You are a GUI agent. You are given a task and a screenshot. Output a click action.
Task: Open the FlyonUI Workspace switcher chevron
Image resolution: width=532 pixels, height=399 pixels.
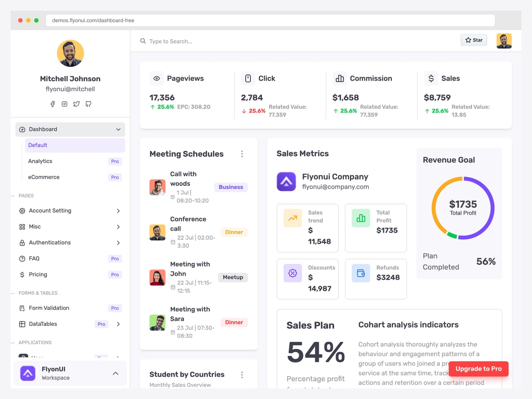116,373
